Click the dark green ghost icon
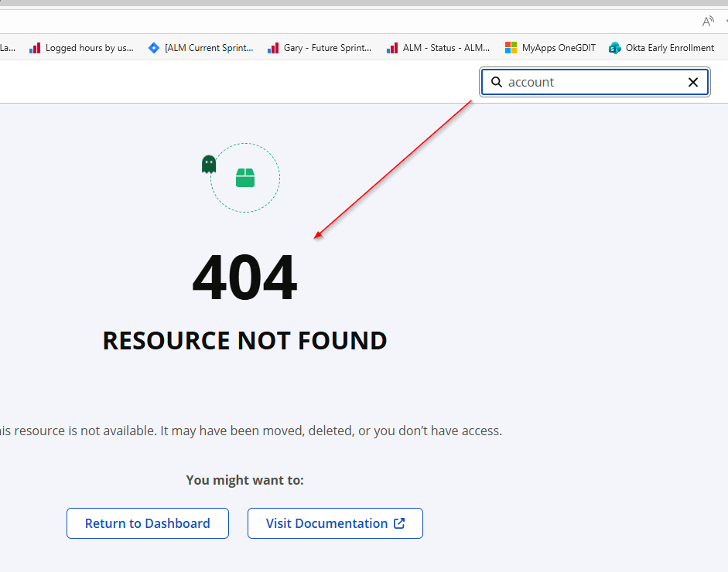Screen dimensions: 728x572 click(x=209, y=164)
